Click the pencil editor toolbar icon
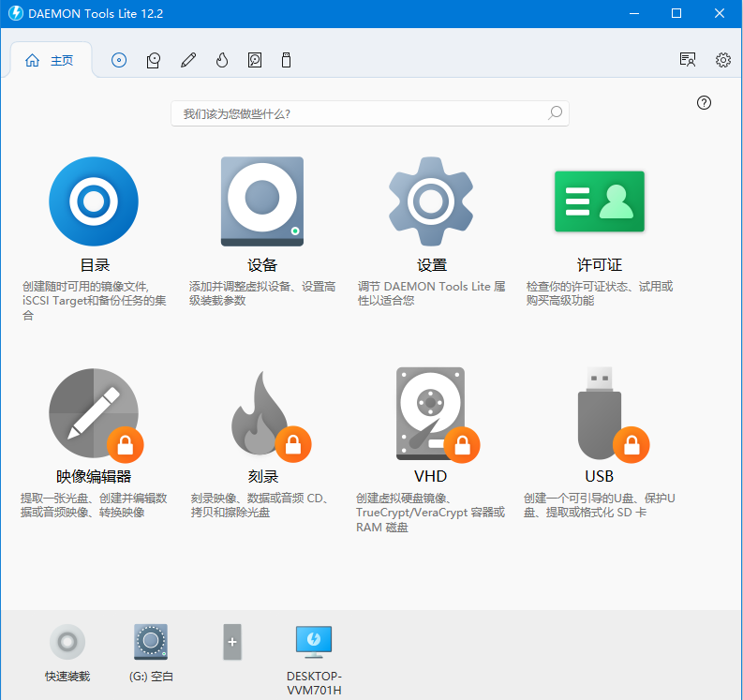 coord(188,60)
